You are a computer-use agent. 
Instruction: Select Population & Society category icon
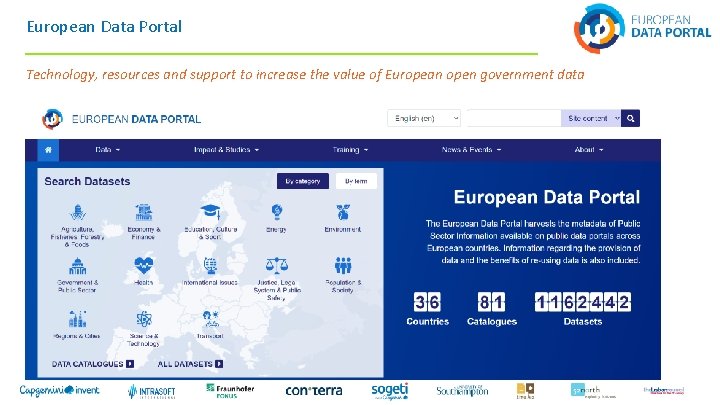343,265
